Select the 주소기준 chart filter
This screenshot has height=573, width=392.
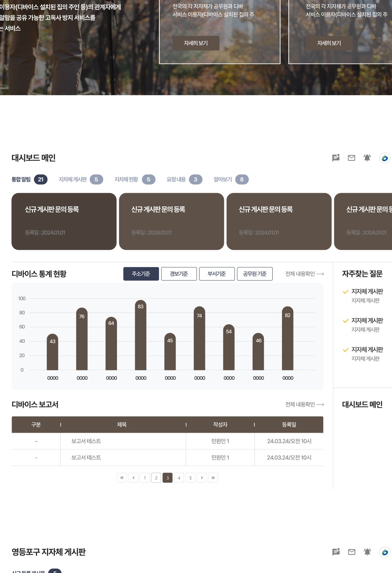[x=141, y=274]
